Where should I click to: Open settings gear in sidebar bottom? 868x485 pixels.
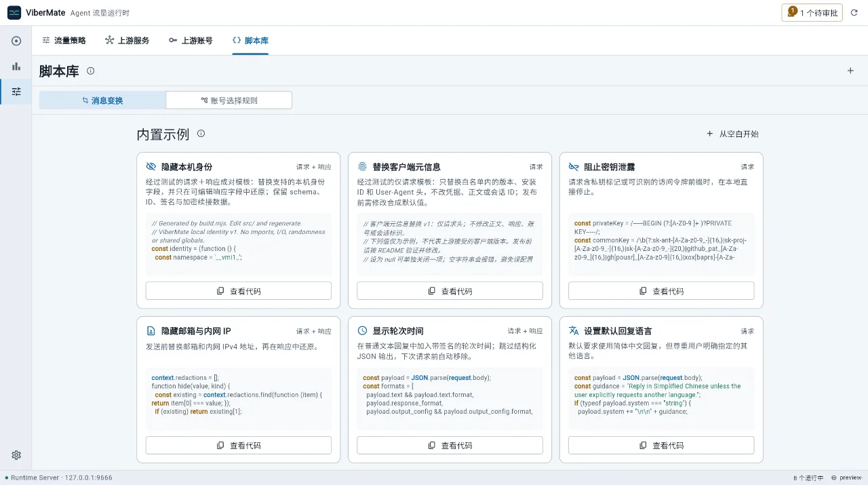click(x=16, y=455)
